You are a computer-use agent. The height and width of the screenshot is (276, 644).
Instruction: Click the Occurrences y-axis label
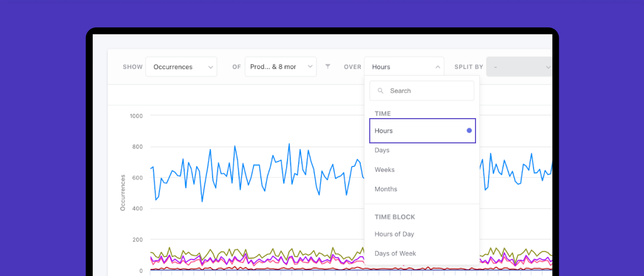pos(123,192)
